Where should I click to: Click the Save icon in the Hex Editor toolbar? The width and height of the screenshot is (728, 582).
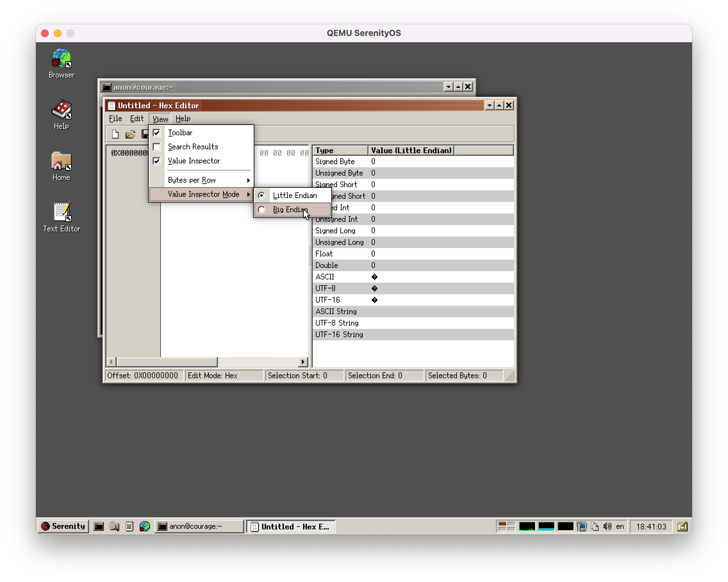(x=145, y=134)
